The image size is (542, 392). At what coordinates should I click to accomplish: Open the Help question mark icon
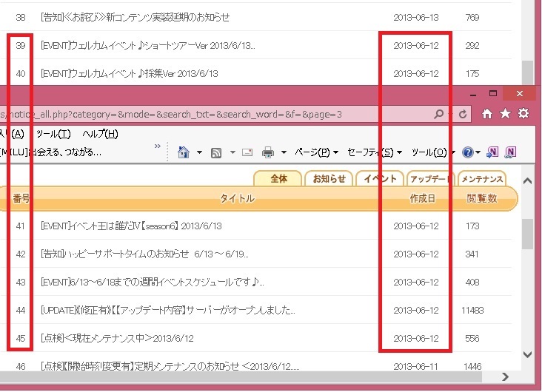coord(468,152)
